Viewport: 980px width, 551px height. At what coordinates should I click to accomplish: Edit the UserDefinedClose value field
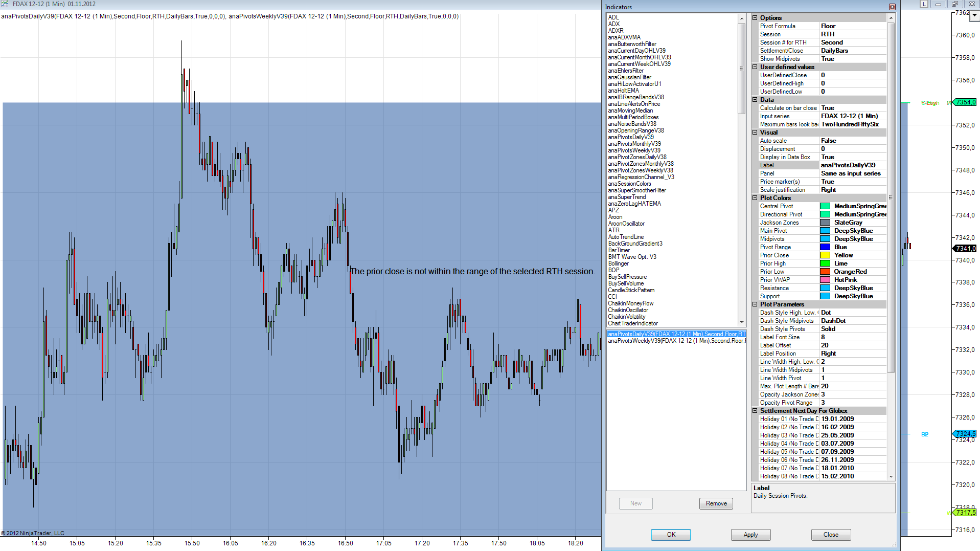click(853, 75)
